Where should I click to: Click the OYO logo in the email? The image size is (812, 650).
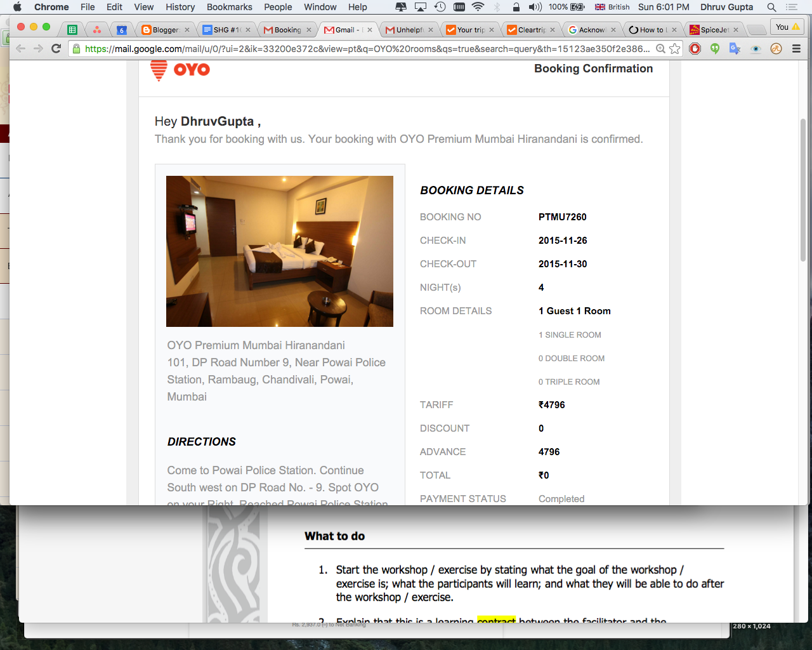click(x=180, y=70)
